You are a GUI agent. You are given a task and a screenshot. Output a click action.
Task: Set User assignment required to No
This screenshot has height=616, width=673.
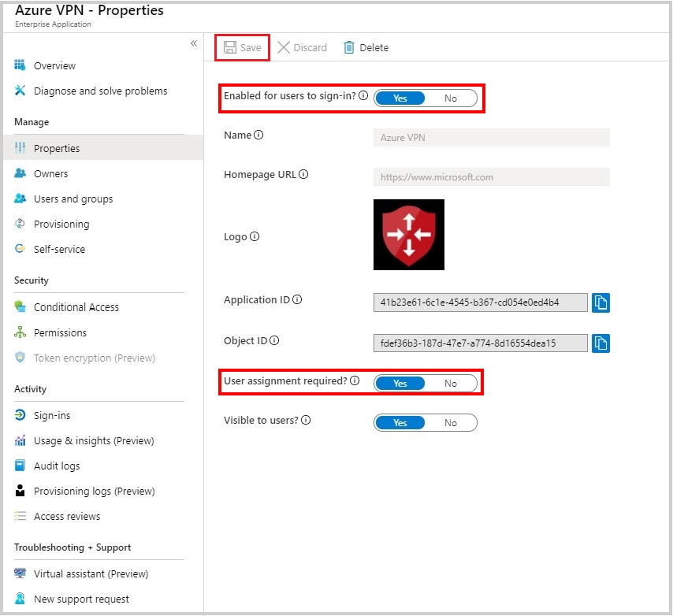point(451,383)
